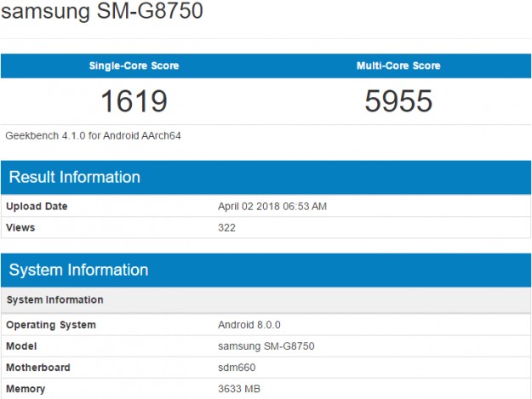532x399 pixels.
Task: Click the April 02 2018 upload date value
Action: (x=272, y=207)
